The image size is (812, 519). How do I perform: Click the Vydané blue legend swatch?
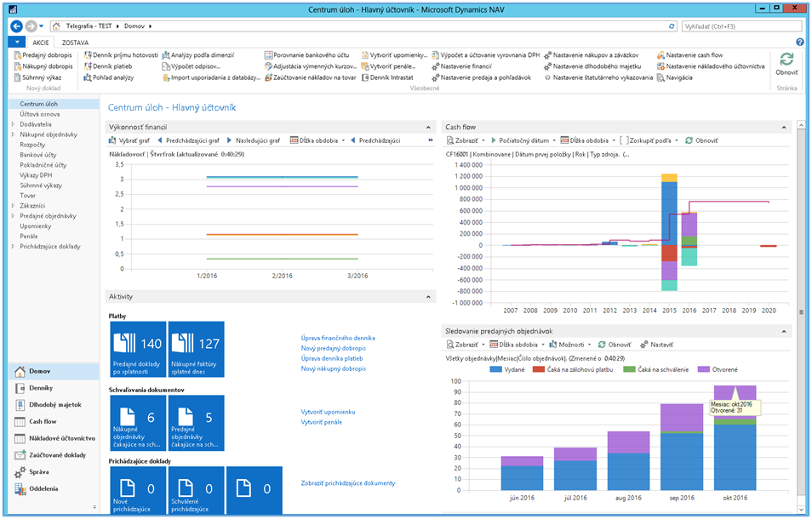[x=495, y=369]
